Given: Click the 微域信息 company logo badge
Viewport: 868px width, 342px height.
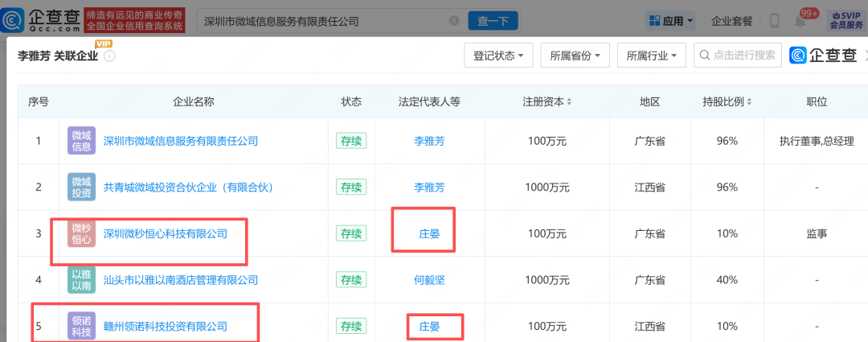Looking at the screenshot, I should (81, 141).
